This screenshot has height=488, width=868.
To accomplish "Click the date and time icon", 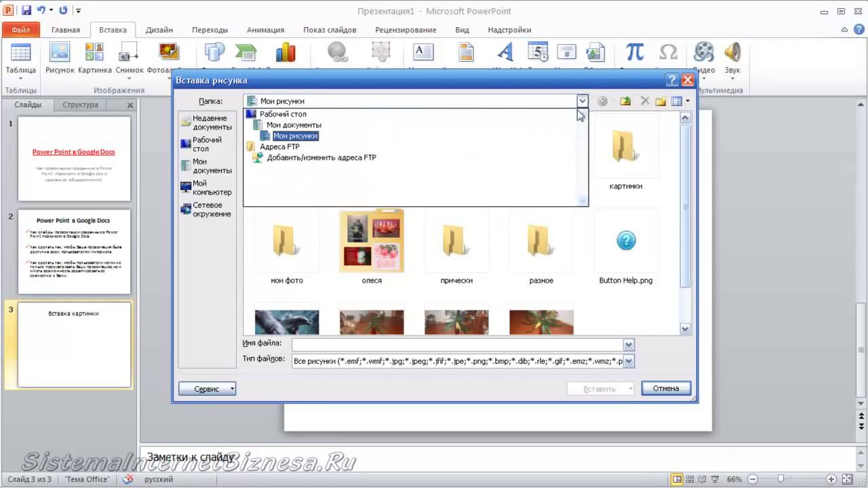I will (538, 52).
